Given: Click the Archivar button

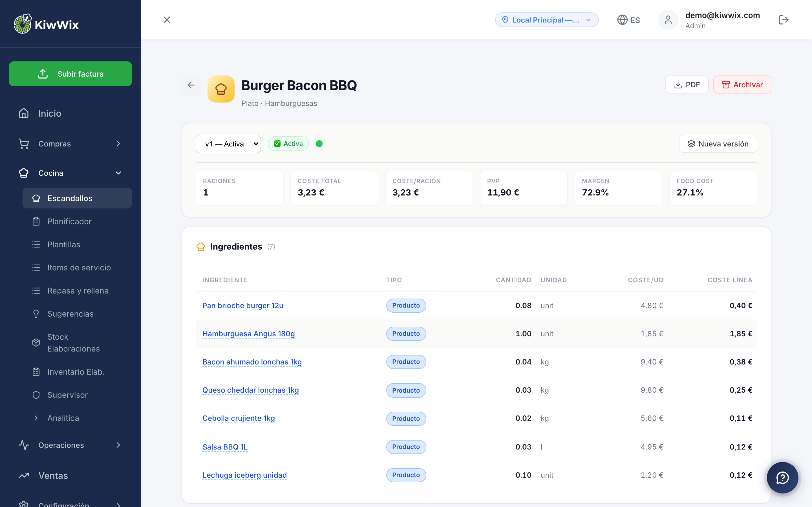Looking at the screenshot, I should (742, 85).
